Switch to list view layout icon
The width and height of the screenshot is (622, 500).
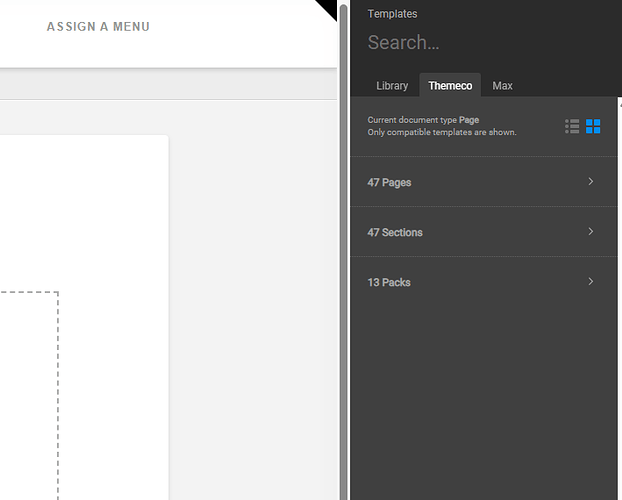(x=572, y=126)
